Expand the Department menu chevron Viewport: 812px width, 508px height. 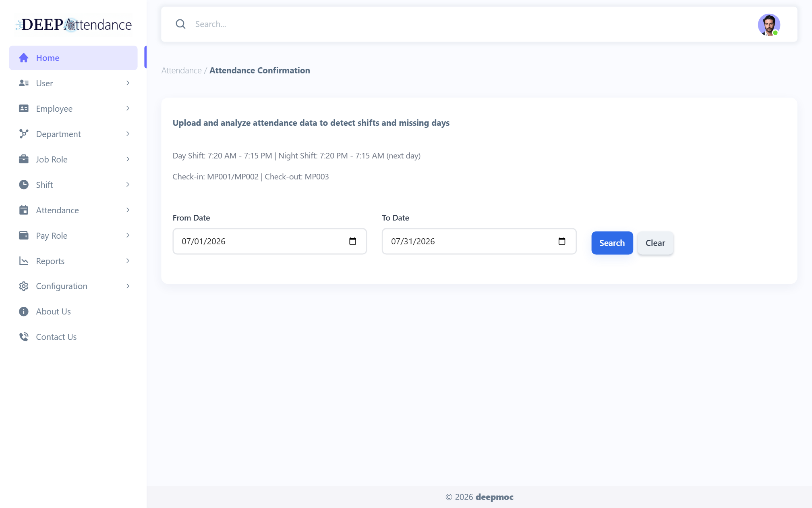coord(128,134)
